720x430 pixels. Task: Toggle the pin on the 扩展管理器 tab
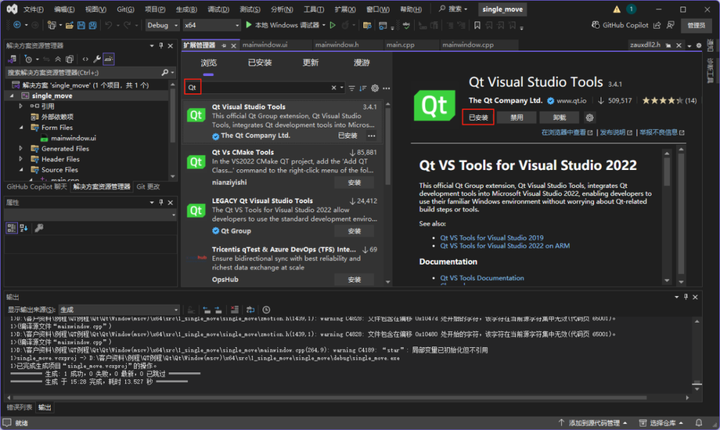pyautogui.click(x=224, y=45)
